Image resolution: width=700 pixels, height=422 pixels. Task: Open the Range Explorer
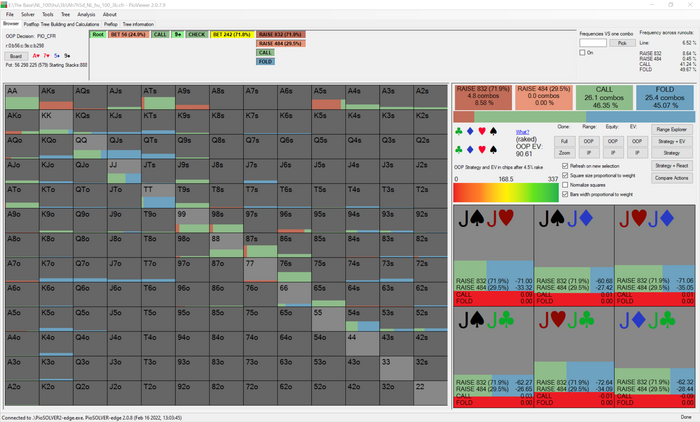(x=671, y=130)
